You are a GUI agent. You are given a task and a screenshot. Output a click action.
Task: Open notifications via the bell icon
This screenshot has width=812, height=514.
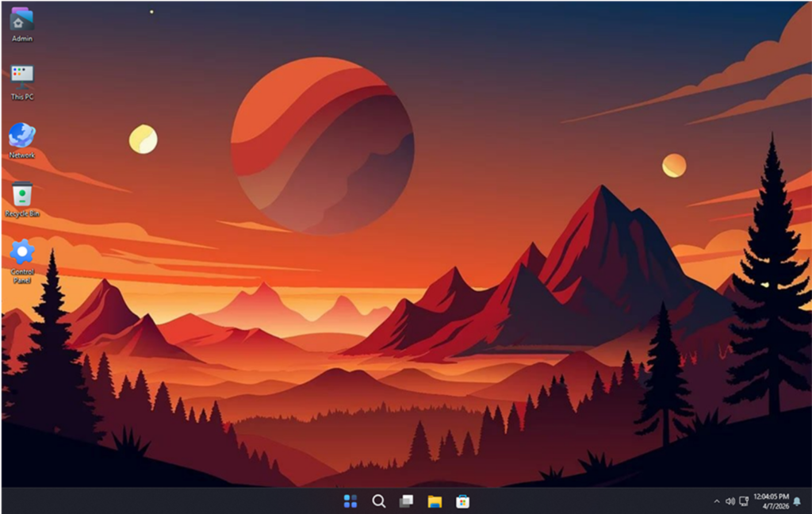(796, 501)
